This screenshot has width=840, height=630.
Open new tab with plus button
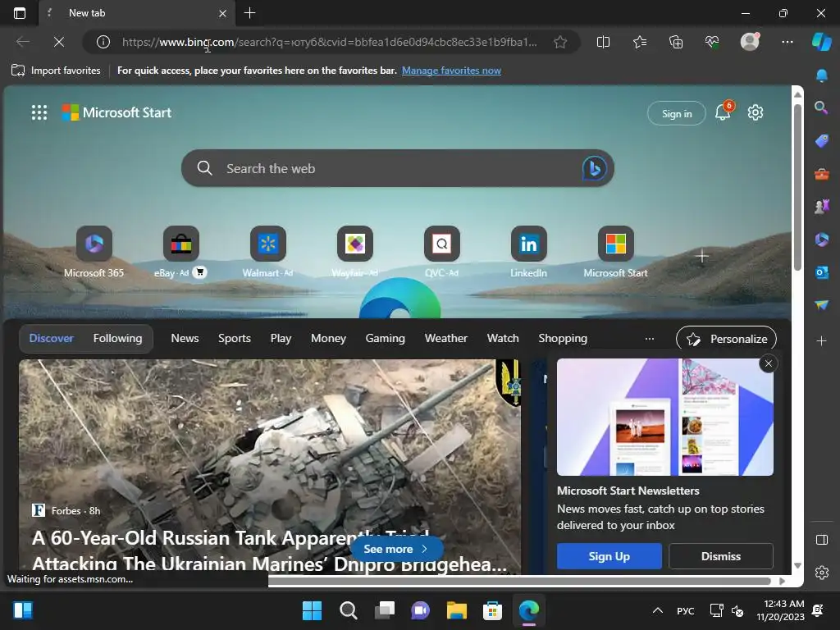pos(249,13)
